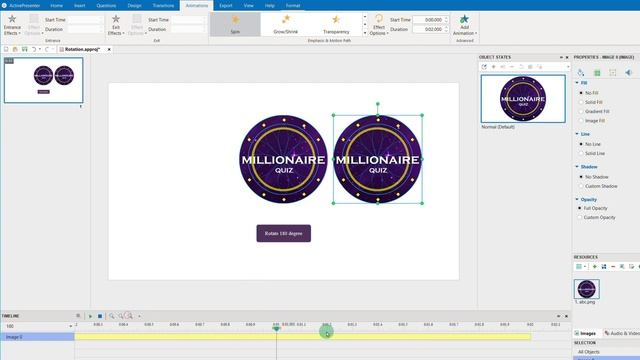Play the timeline preview
Screen dimensions: 640x360
90,316
